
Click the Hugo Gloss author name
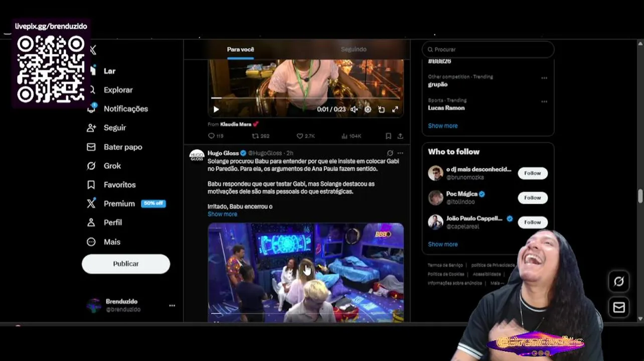[223, 153]
